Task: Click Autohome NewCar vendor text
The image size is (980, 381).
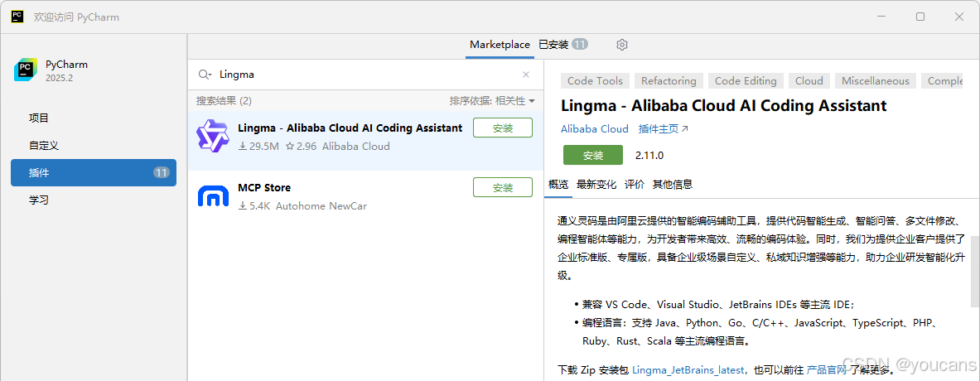Action: 321,205
